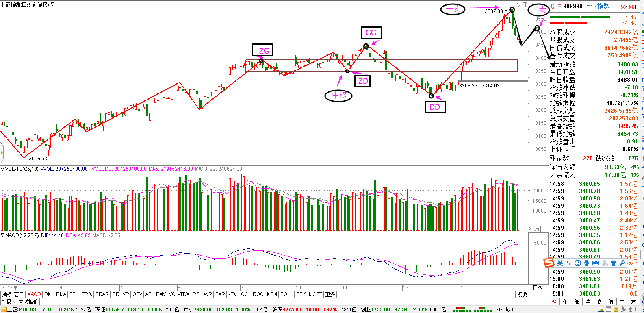Click the yellow square icon before 上证 in status bar
The width and height of the screenshot is (644, 313).
3,310
